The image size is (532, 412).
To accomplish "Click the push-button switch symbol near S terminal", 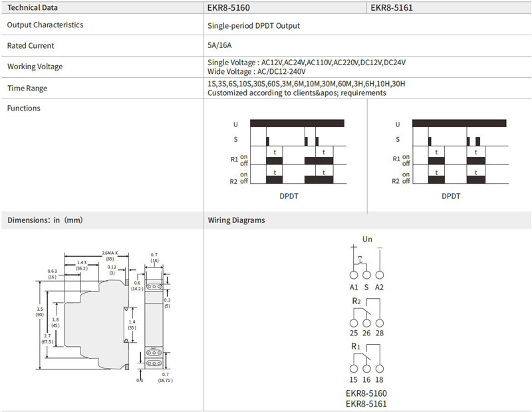I will point(360,260).
